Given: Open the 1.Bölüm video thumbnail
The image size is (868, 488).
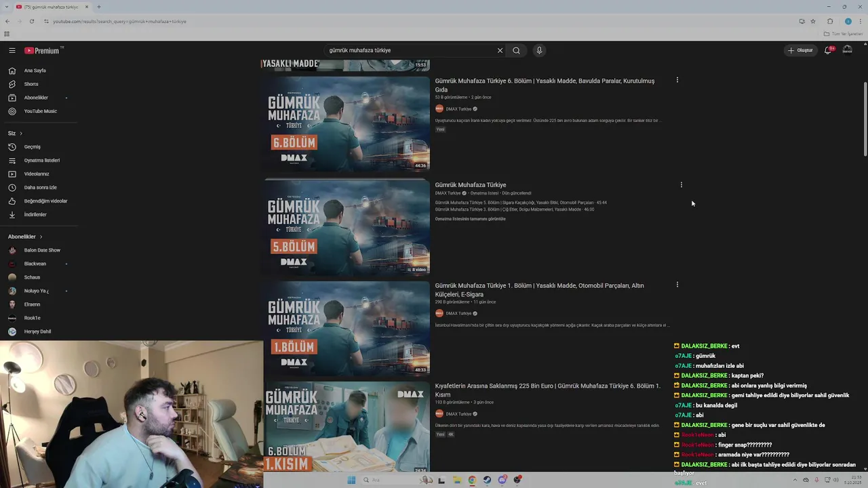Looking at the screenshot, I should coord(347,328).
